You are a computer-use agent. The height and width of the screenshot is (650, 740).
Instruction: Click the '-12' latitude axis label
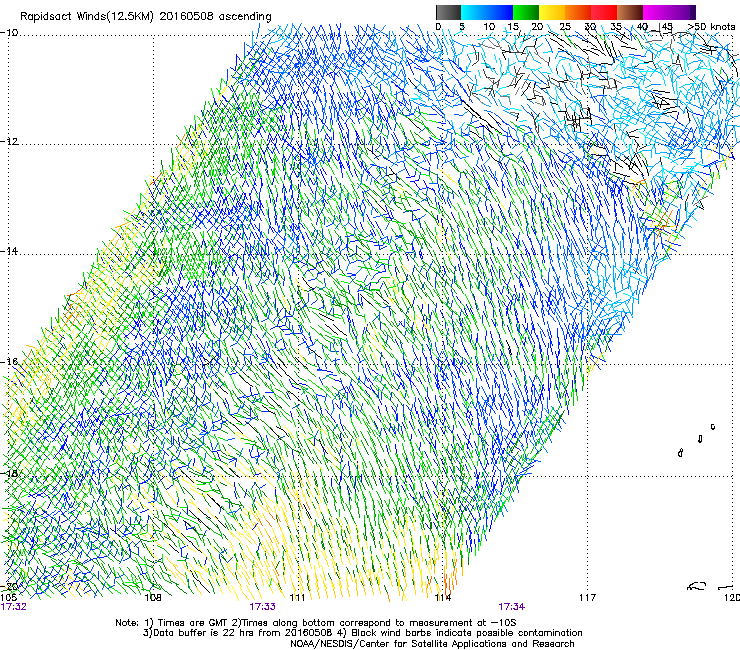point(9,142)
